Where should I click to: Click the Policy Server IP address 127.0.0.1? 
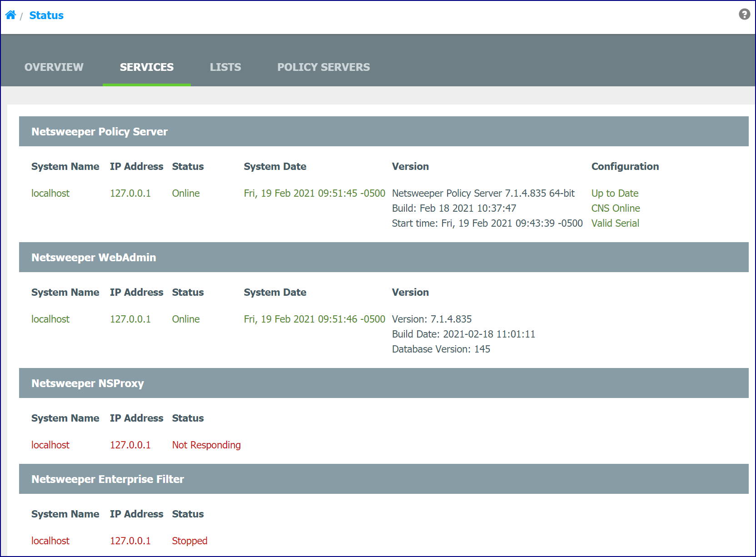[130, 193]
